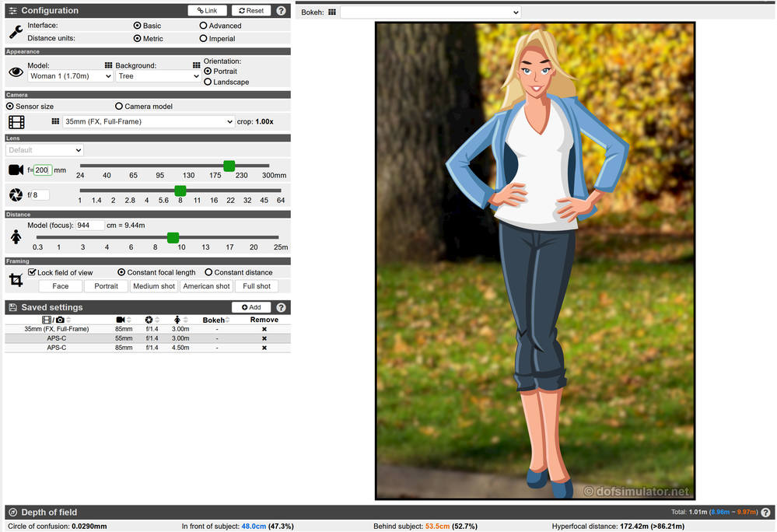Viewport: 777px width, 532px height.
Task: Open the Depth of field help icon
Action: 766,513
